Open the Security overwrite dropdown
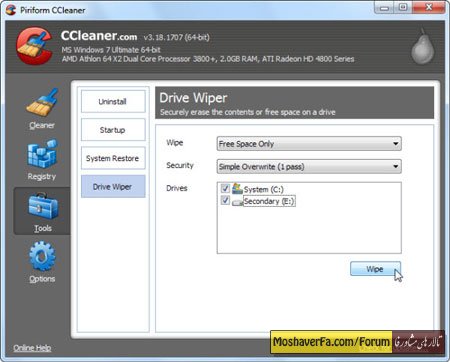This screenshot has width=450, height=362. (309, 166)
